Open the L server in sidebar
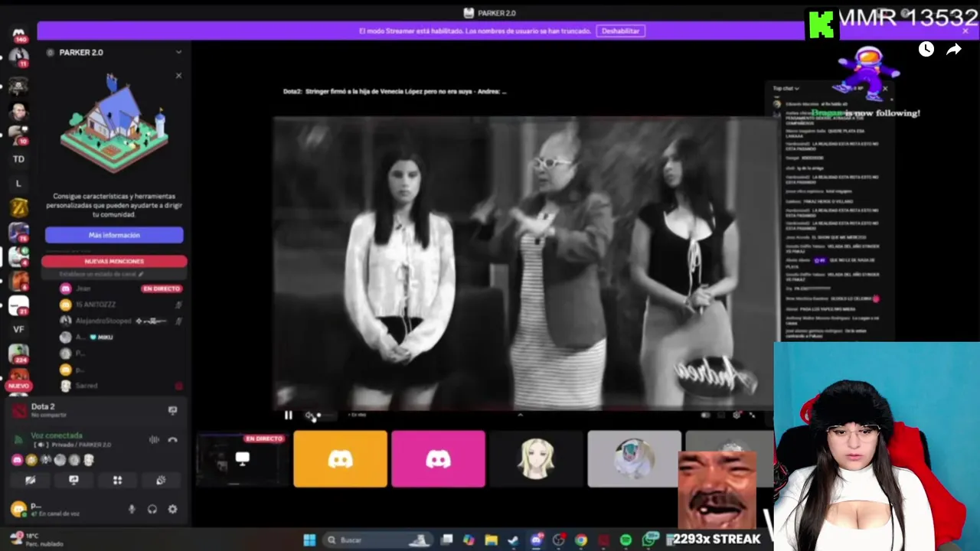Viewport: 980px width, 551px height. tap(18, 184)
